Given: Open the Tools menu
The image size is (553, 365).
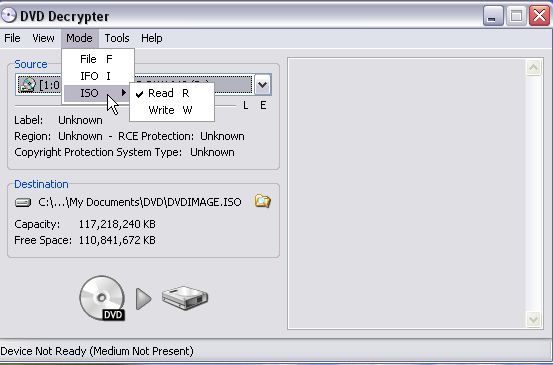Looking at the screenshot, I should [x=117, y=38].
